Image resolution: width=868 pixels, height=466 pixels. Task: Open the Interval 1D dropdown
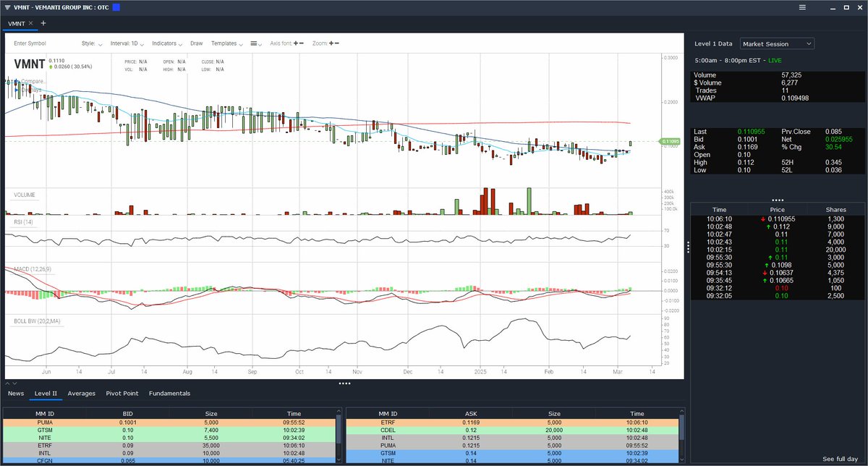tap(128, 43)
